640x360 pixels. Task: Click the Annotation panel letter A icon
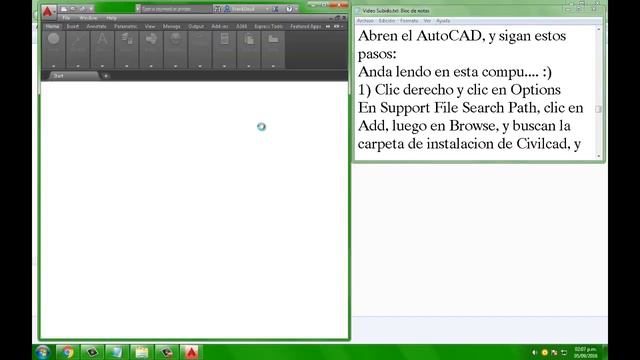pos(102,39)
